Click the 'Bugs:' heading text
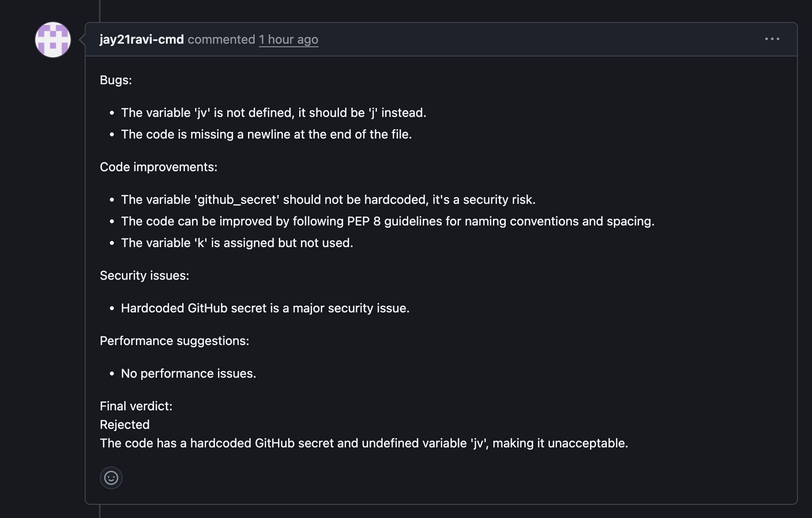 click(x=116, y=80)
